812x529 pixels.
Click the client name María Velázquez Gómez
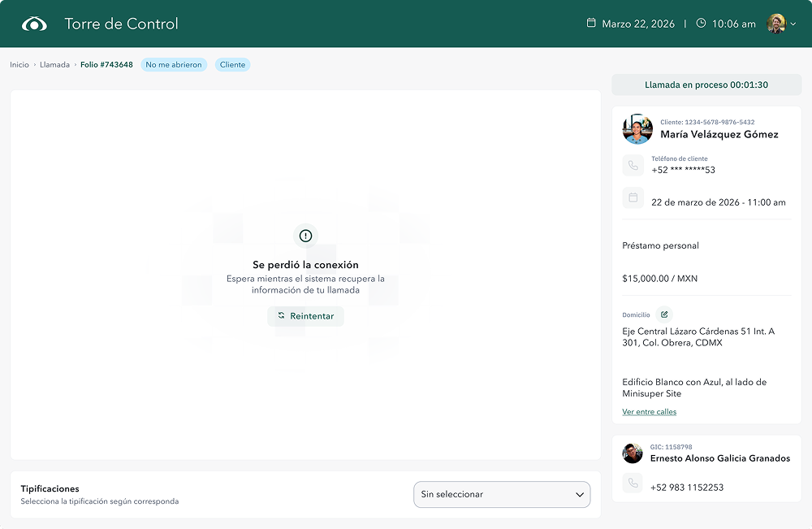[x=719, y=134]
